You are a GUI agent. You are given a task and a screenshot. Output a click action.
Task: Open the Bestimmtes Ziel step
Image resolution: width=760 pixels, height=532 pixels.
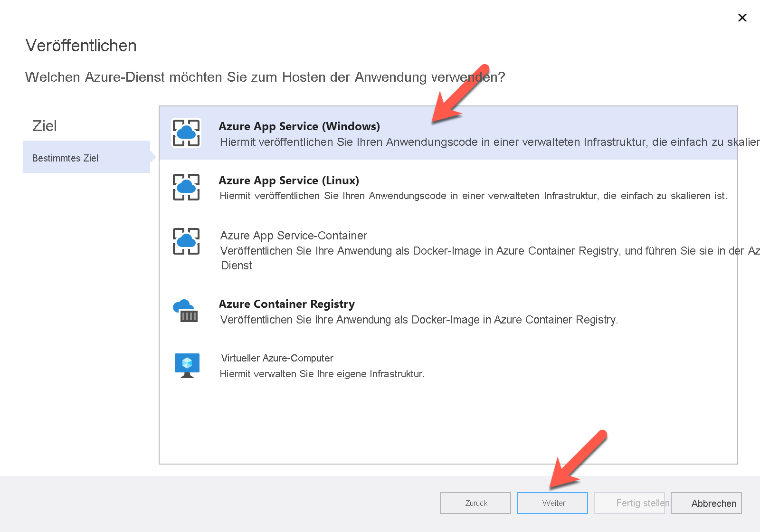point(86,157)
